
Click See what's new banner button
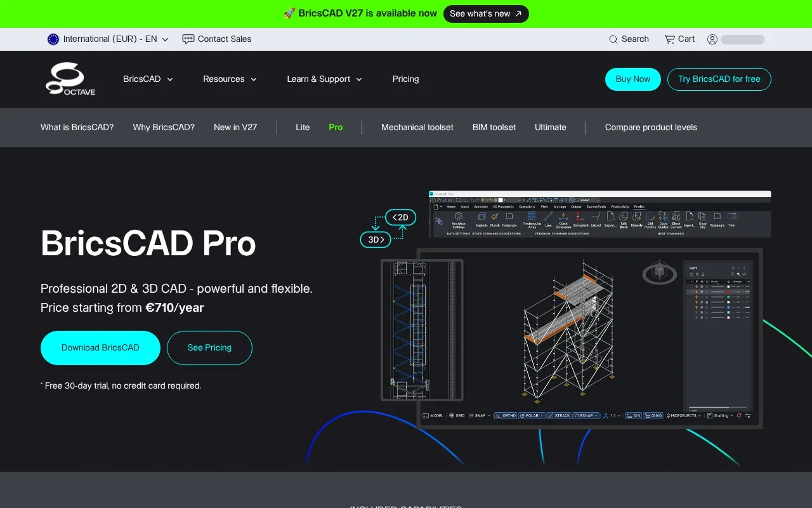[x=485, y=13]
